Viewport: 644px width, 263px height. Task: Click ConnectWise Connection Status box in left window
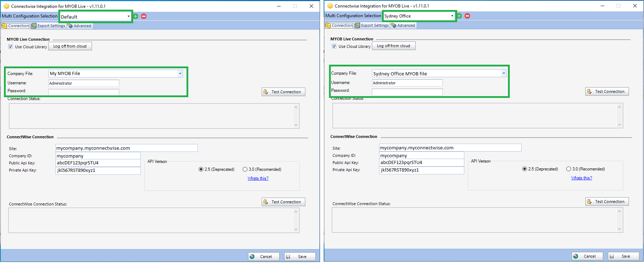point(154,220)
